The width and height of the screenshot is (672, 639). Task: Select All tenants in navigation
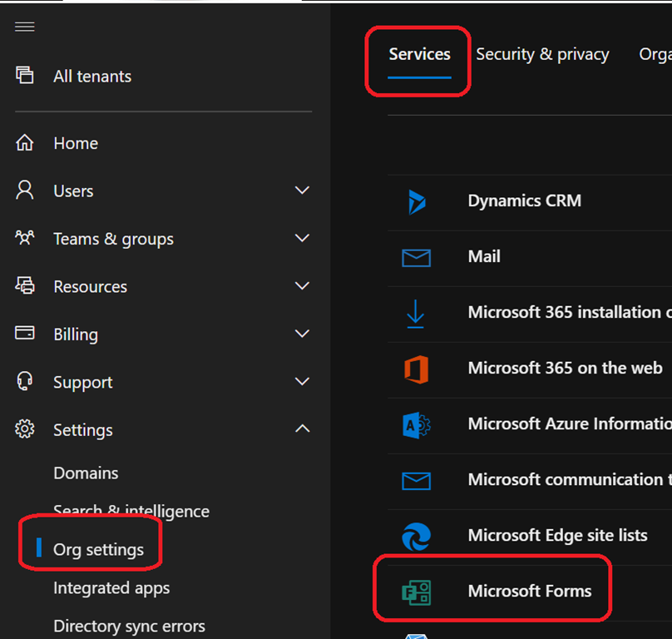point(91,77)
